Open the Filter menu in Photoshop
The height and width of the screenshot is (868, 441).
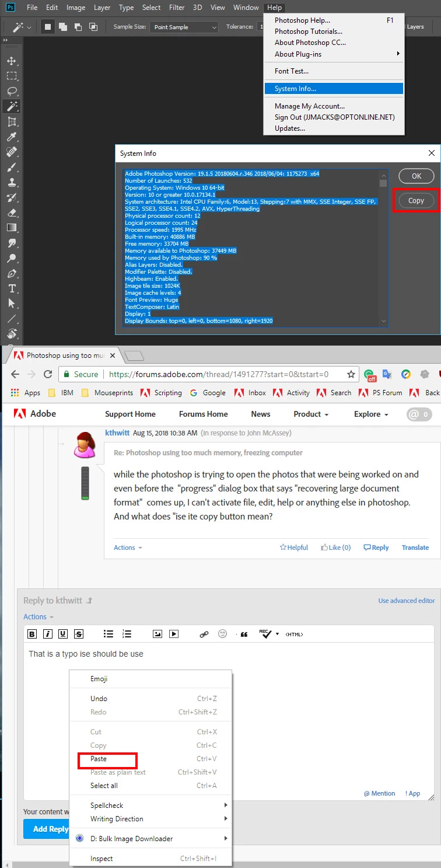click(x=177, y=8)
